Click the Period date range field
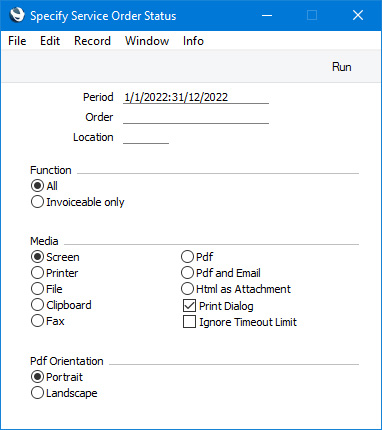Viewport: 382px width, 430px height. pos(196,97)
